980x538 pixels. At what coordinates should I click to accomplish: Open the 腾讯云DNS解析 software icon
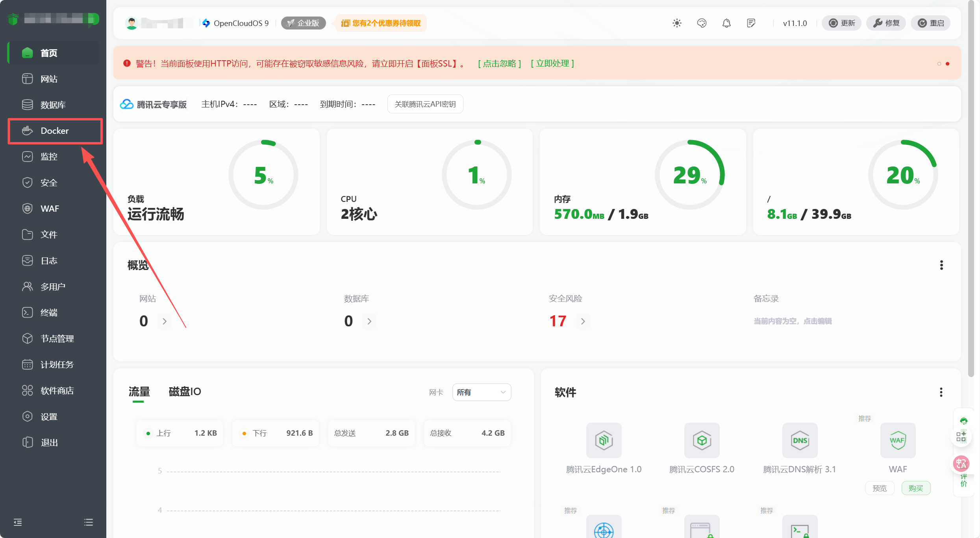pos(800,440)
